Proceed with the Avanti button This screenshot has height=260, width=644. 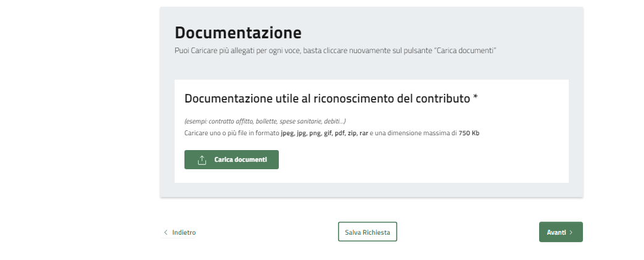click(x=560, y=232)
